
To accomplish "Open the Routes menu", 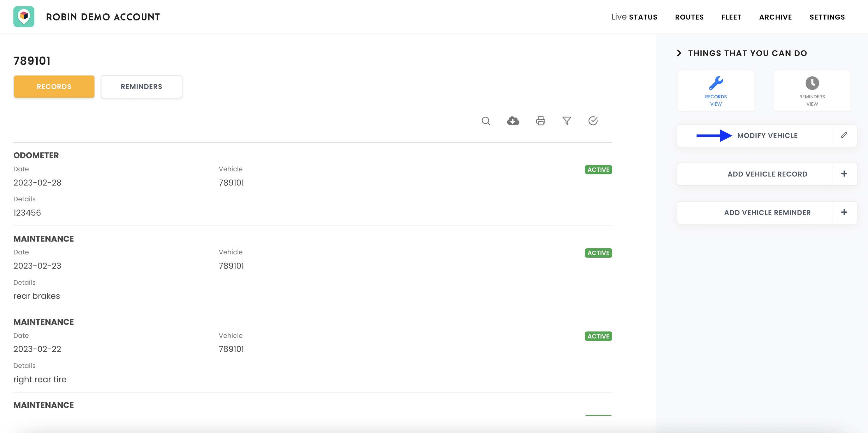I will 689,17.
